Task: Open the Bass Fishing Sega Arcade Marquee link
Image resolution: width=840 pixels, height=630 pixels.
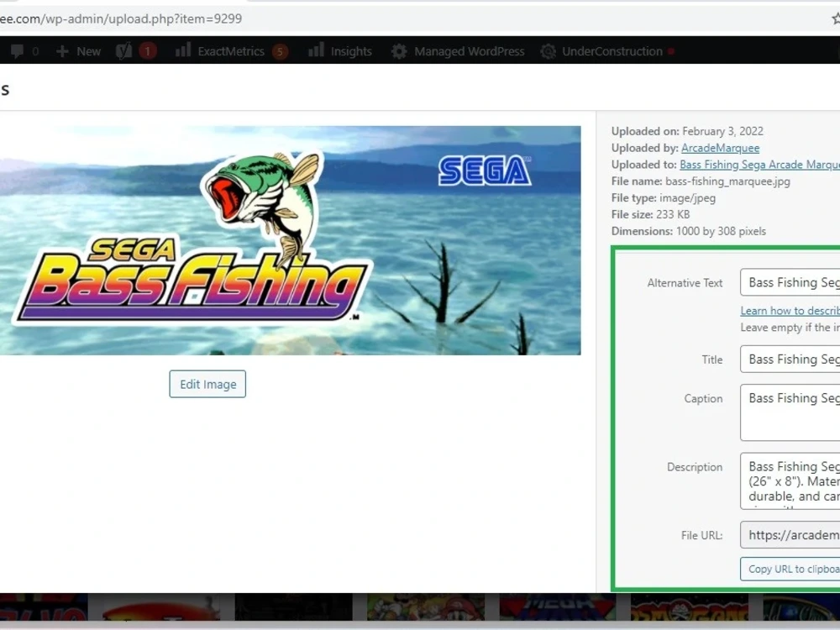Action: 759,165
